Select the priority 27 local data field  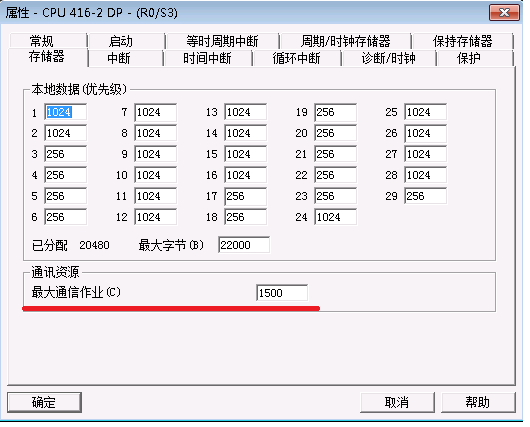pyautogui.click(x=425, y=154)
